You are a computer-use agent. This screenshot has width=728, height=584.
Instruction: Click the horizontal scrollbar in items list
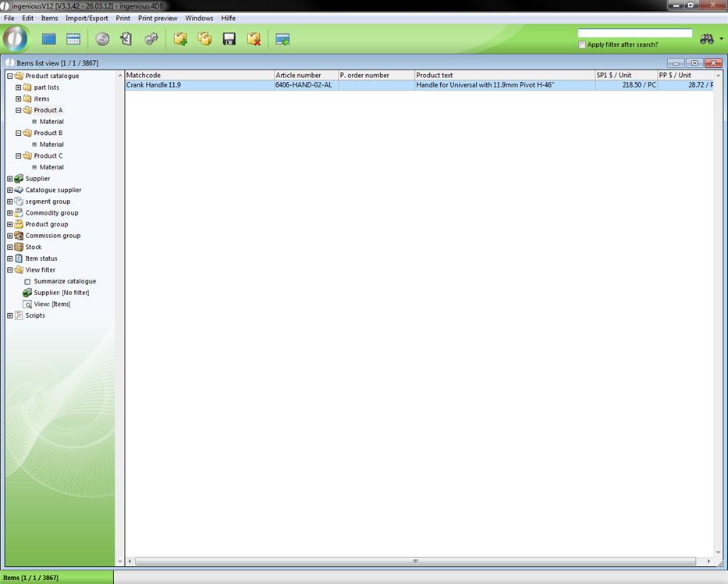pyautogui.click(x=415, y=561)
